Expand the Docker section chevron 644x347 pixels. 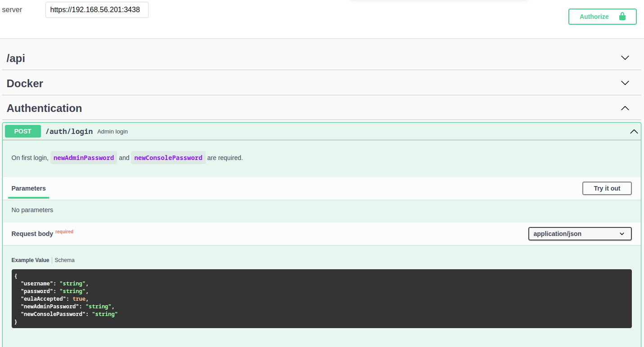(x=625, y=83)
